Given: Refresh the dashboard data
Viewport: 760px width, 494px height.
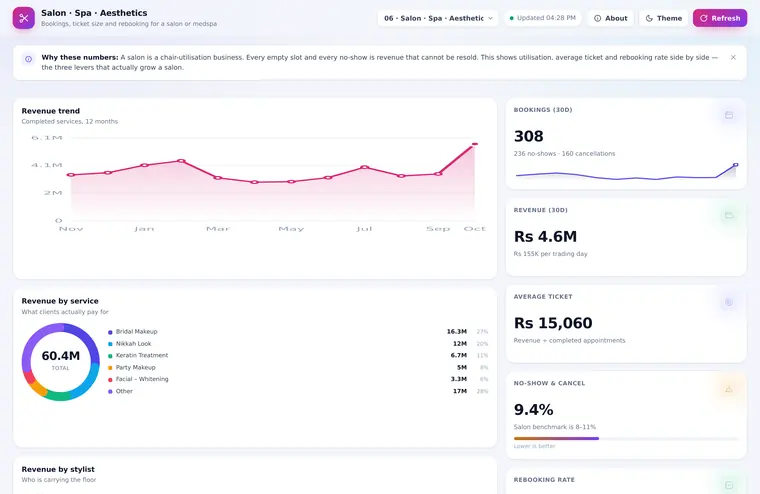Looking at the screenshot, I should point(720,18).
